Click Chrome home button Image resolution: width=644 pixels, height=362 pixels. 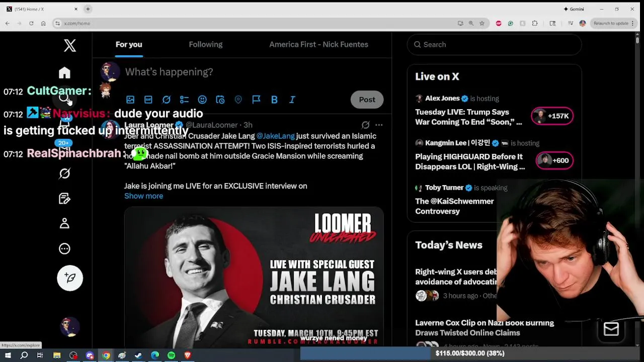43,23
